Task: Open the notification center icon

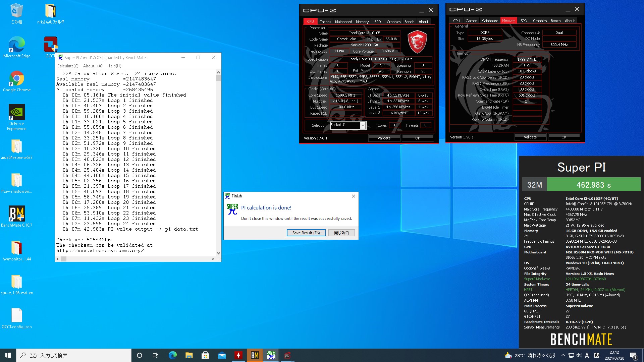Action: tap(634, 355)
